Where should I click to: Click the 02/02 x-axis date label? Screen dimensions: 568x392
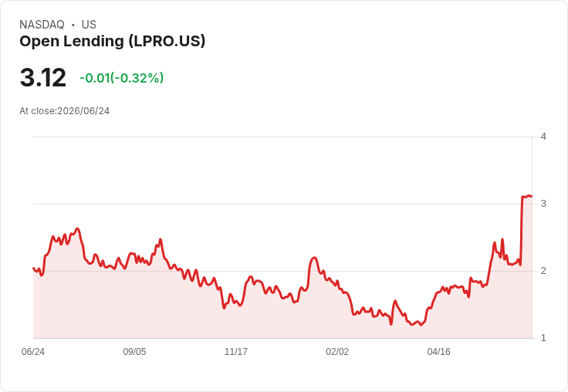click(x=337, y=351)
